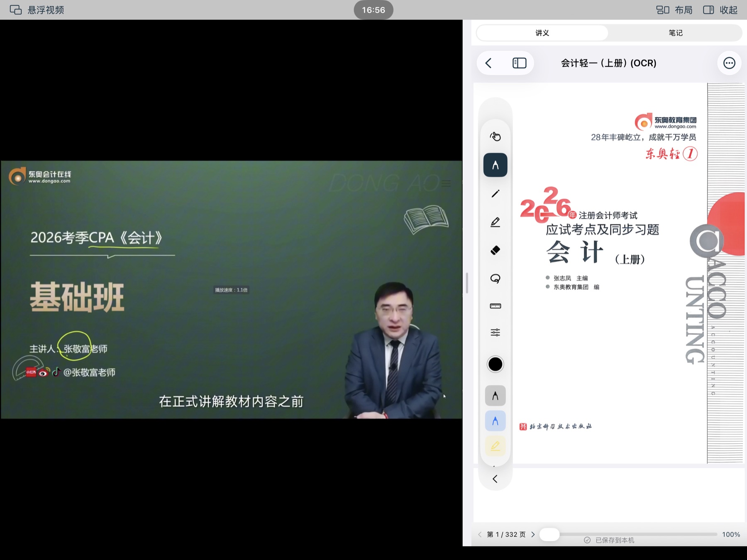Open the floating video (悬浮视频) mode
The height and width of the screenshot is (560, 747).
[37, 10]
